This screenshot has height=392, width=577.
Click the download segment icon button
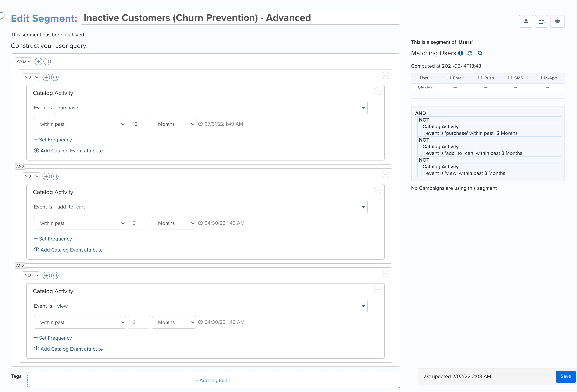click(526, 21)
